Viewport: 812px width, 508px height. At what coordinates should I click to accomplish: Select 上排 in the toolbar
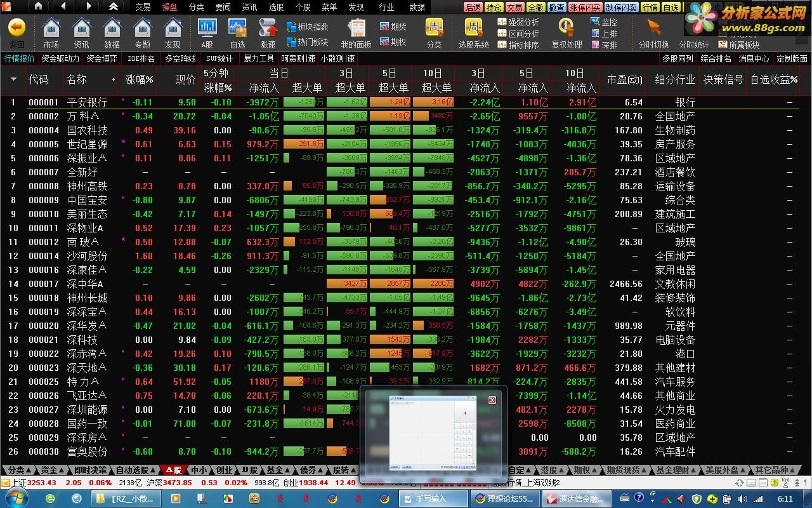604,34
